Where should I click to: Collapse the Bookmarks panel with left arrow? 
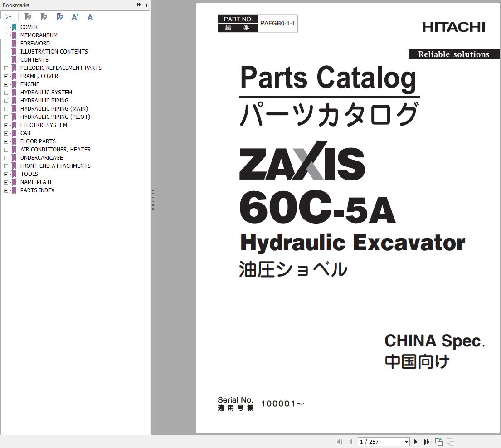pos(146,5)
